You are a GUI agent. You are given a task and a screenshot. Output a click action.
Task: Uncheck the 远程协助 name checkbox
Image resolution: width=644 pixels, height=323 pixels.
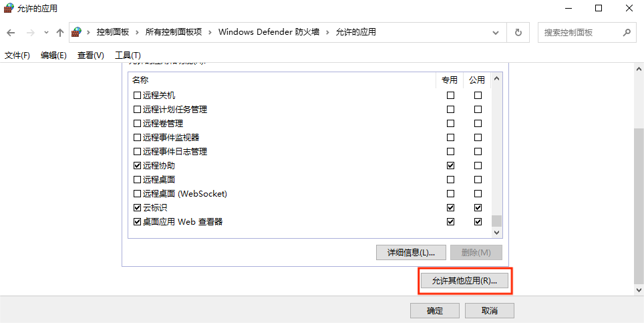pyautogui.click(x=137, y=166)
